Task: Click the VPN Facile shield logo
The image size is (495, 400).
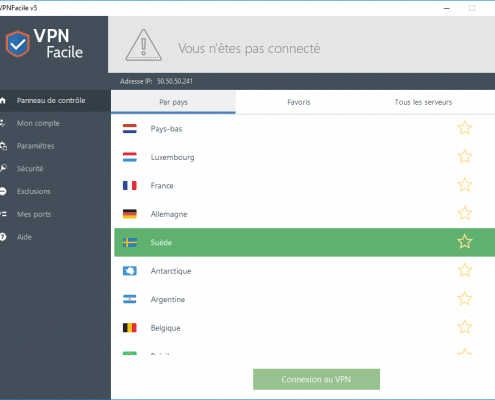Action: [17, 44]
